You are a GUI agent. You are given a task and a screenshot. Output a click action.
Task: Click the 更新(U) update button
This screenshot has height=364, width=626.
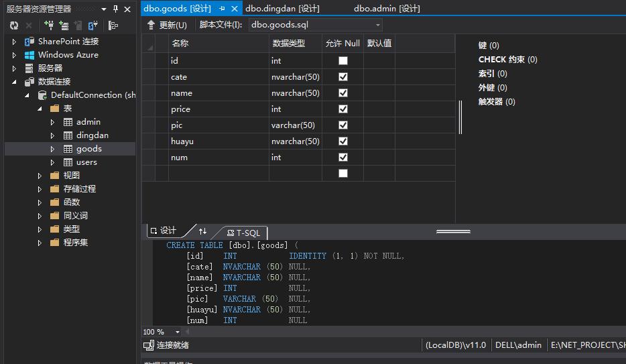[x=167, y=25]
